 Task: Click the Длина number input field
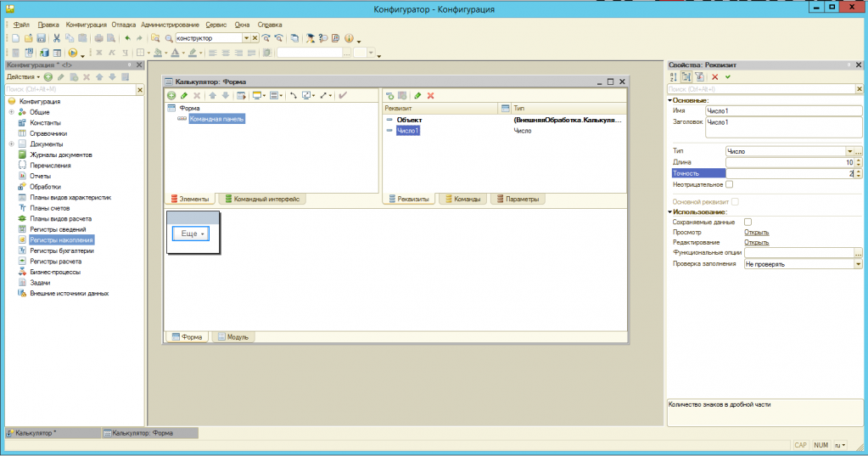click(789, 162)
